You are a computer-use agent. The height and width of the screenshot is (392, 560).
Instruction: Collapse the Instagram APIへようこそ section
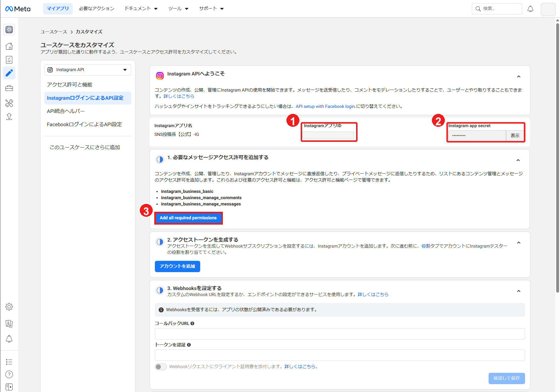tap(518, 76)
